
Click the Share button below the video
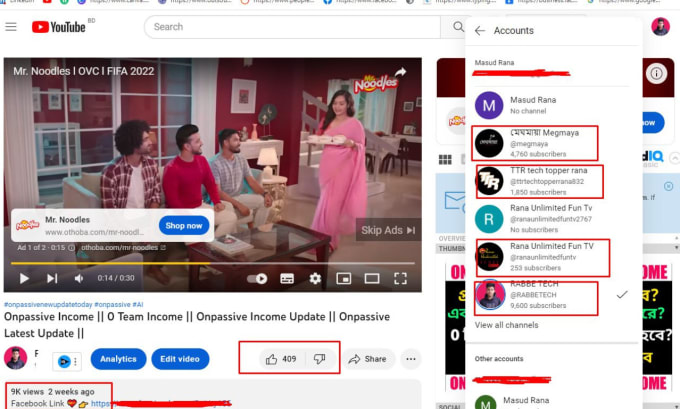369,359
